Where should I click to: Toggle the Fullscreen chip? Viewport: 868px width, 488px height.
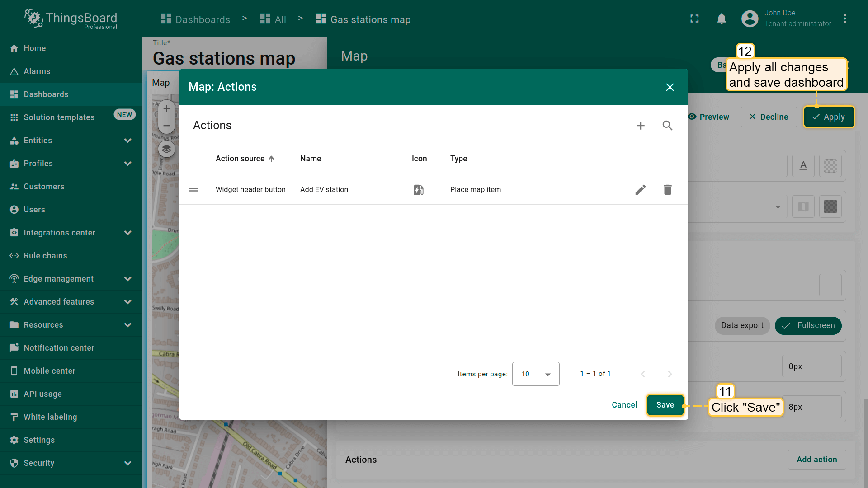(808, 325)
